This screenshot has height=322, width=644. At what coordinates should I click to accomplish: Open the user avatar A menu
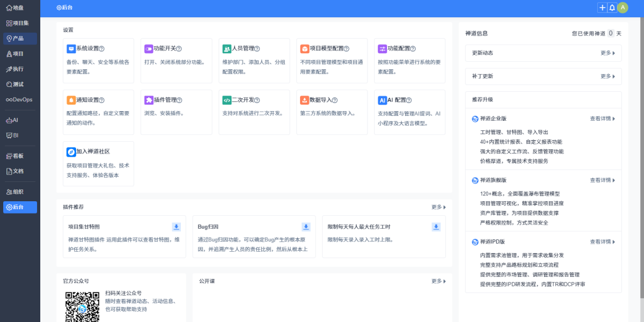623,8
